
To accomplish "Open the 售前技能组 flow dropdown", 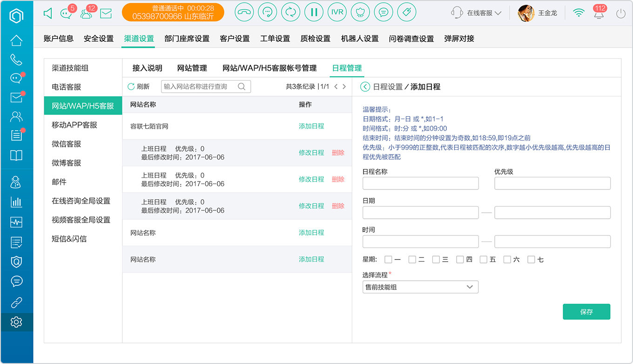I will [x=420, y=287].
